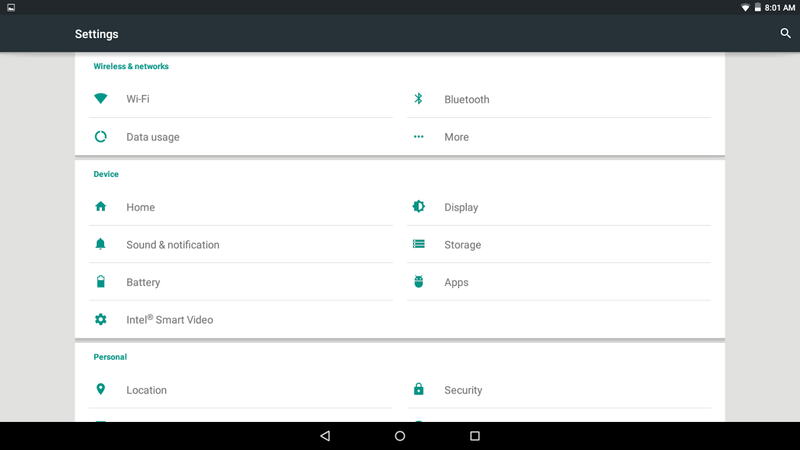The width and height of the screenshot is (800, 450).
Task: Tap the Home circle navigation button
Action: [x=400, y=436]
